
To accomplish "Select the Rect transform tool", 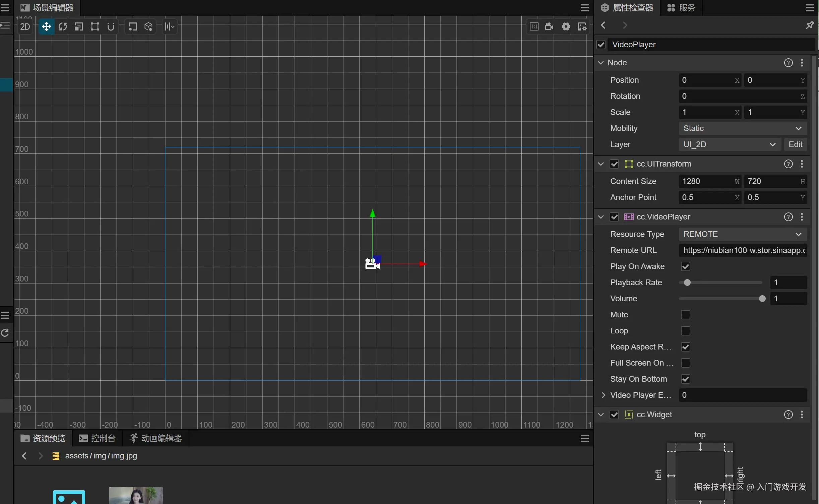I will coord(95,26).
